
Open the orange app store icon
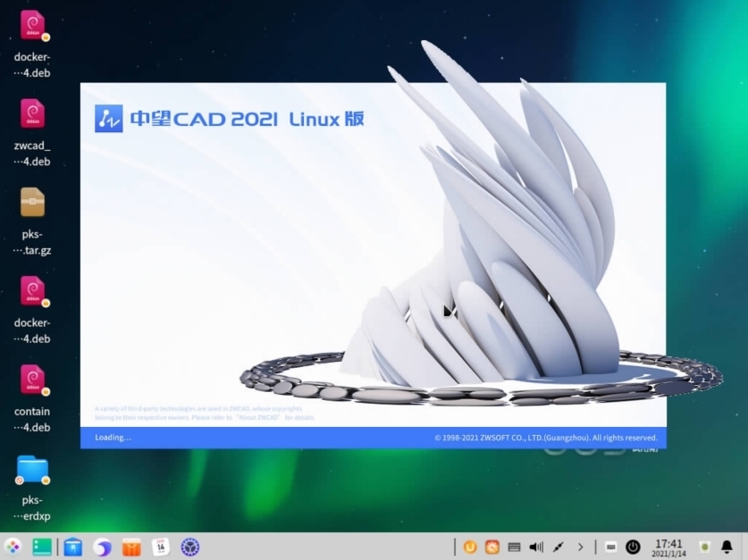(131, 547)
